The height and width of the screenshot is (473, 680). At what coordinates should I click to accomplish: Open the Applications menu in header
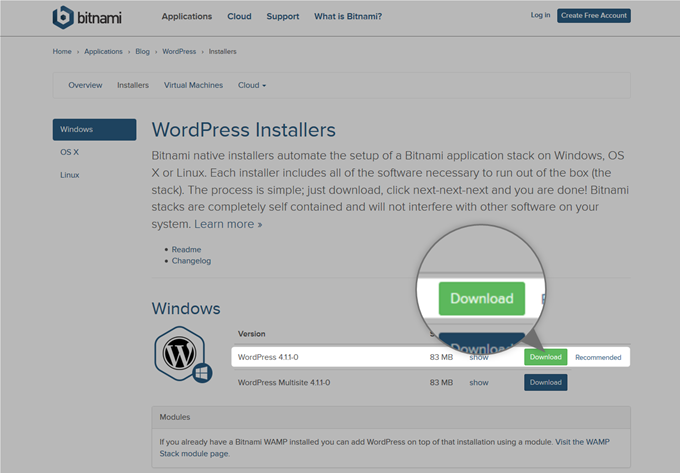coord(186,16)
